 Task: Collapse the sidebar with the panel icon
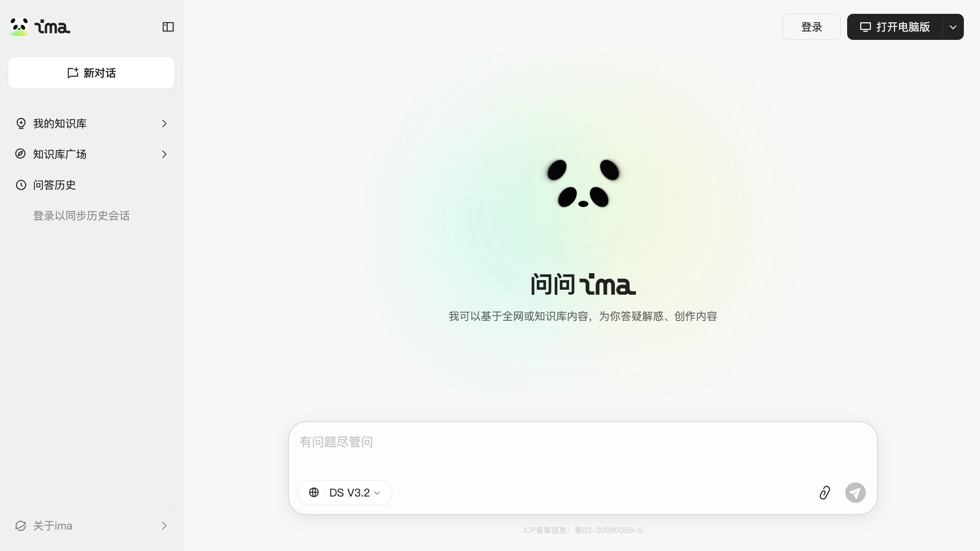[168, 27]
